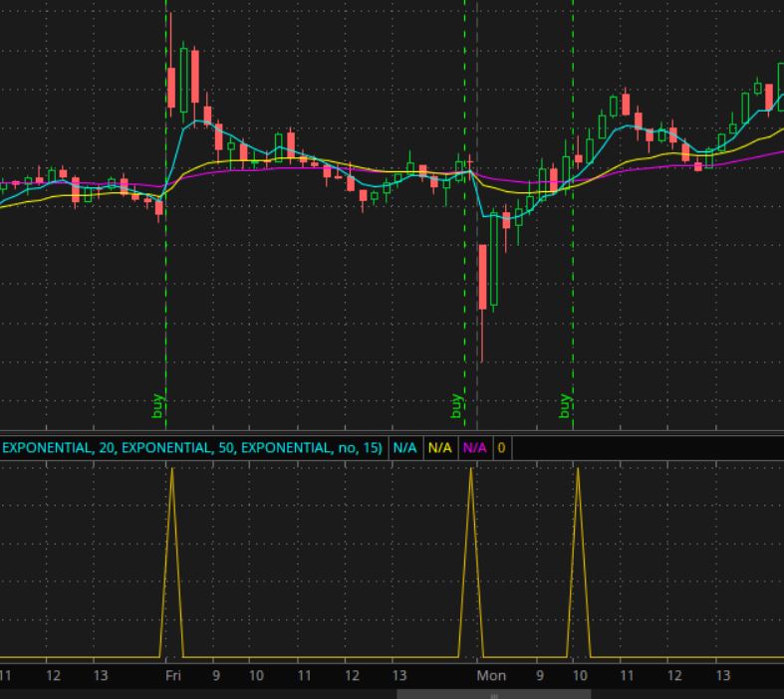Select the magenta N/A plot value

pos(475,448)
